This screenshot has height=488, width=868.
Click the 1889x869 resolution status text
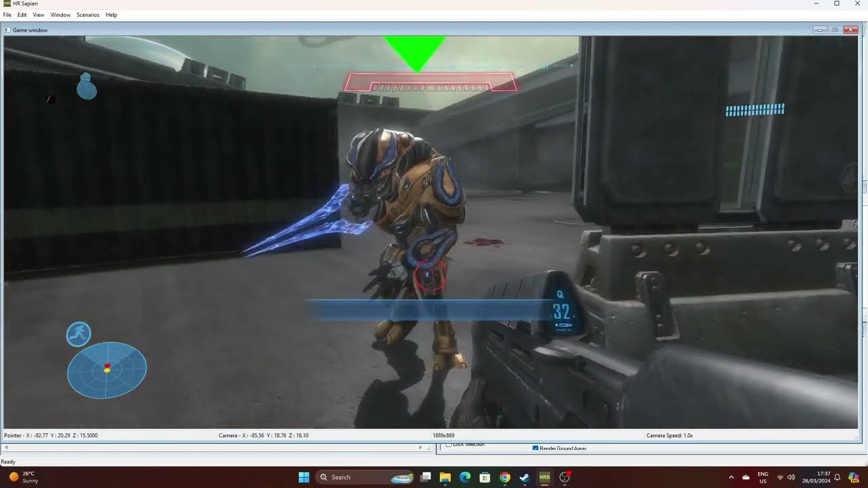coord(443,435)
